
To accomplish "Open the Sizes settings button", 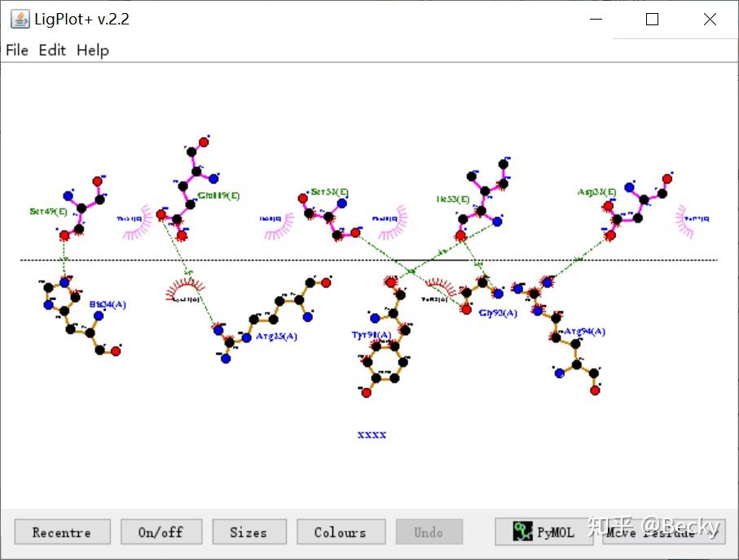I will [x=249, y=532].
